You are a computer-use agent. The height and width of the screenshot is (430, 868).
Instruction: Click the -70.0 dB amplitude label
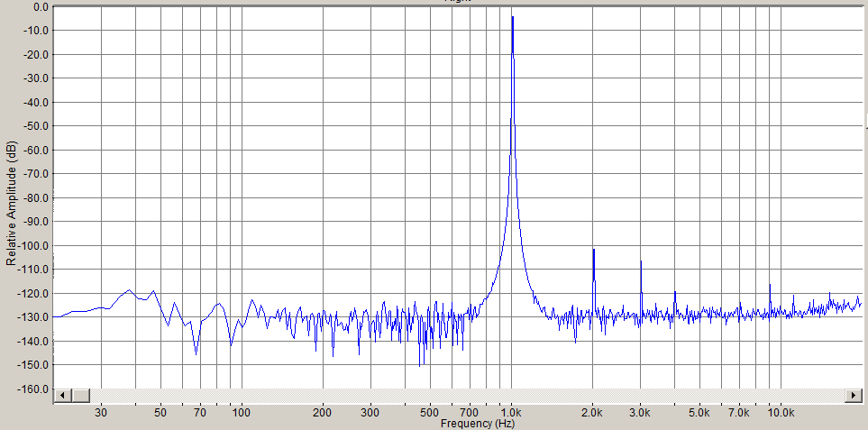click(x=37, y=174)
